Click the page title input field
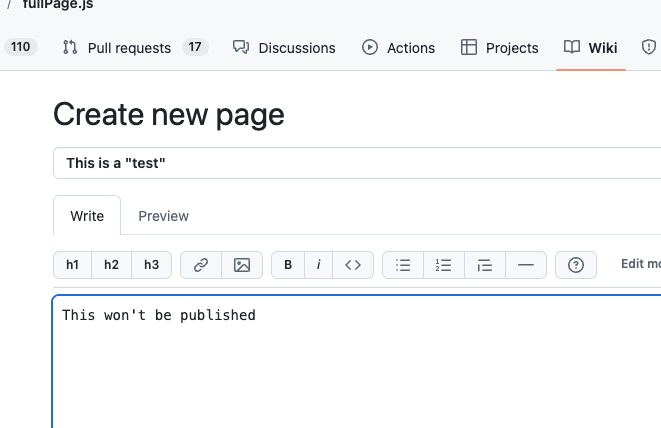Screen dimensions: 661x428 pos(357,163)
